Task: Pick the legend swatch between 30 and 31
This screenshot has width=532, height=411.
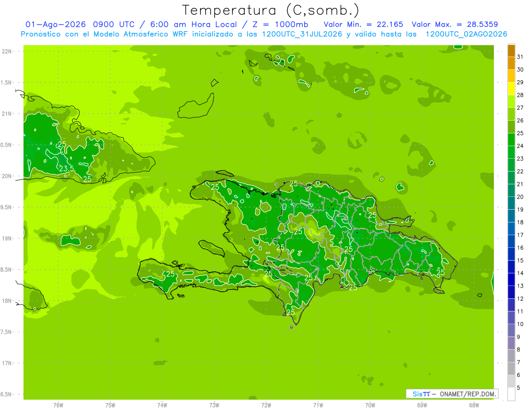Action: 511,63
